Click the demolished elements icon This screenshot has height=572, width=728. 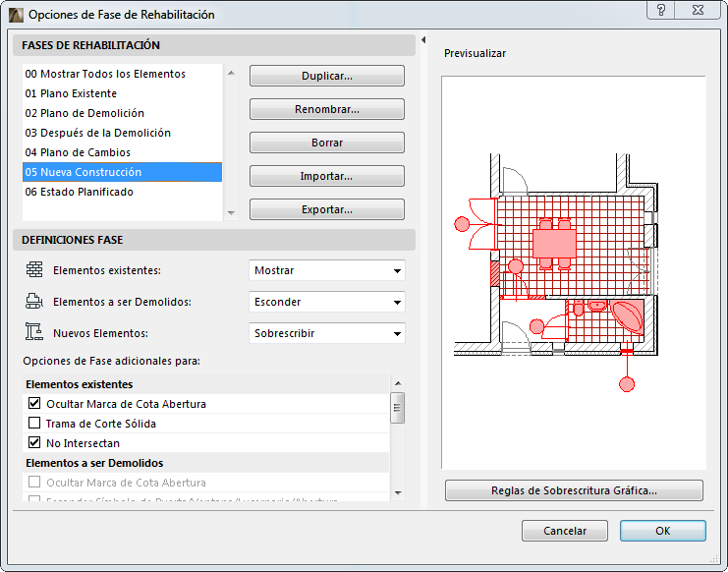[34, 302]
